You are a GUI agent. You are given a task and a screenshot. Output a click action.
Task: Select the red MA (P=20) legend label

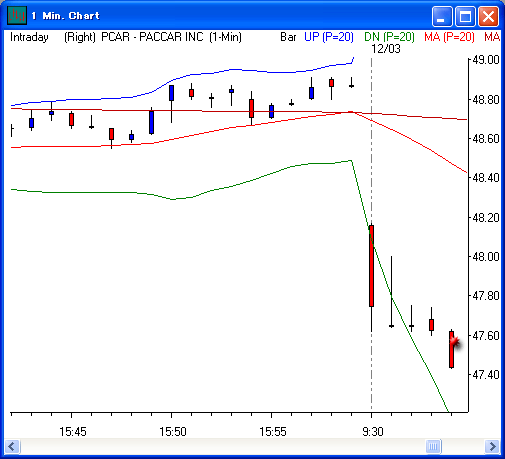449,37
